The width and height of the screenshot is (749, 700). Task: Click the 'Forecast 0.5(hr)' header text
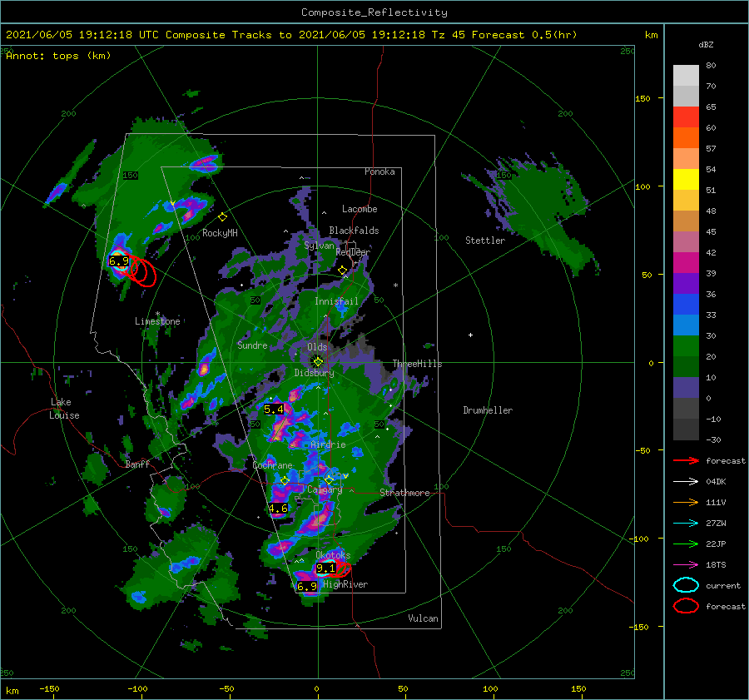[x=524, y=35]
